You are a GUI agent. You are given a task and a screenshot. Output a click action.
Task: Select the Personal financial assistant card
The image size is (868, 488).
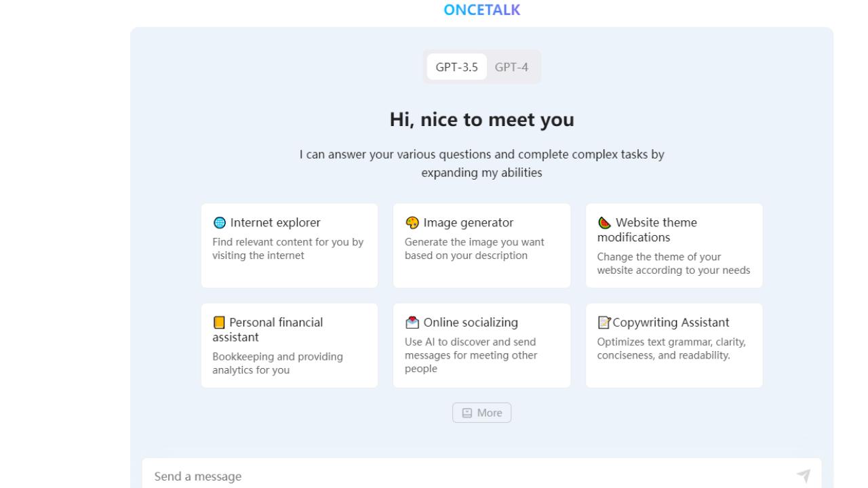coord(290,346)
